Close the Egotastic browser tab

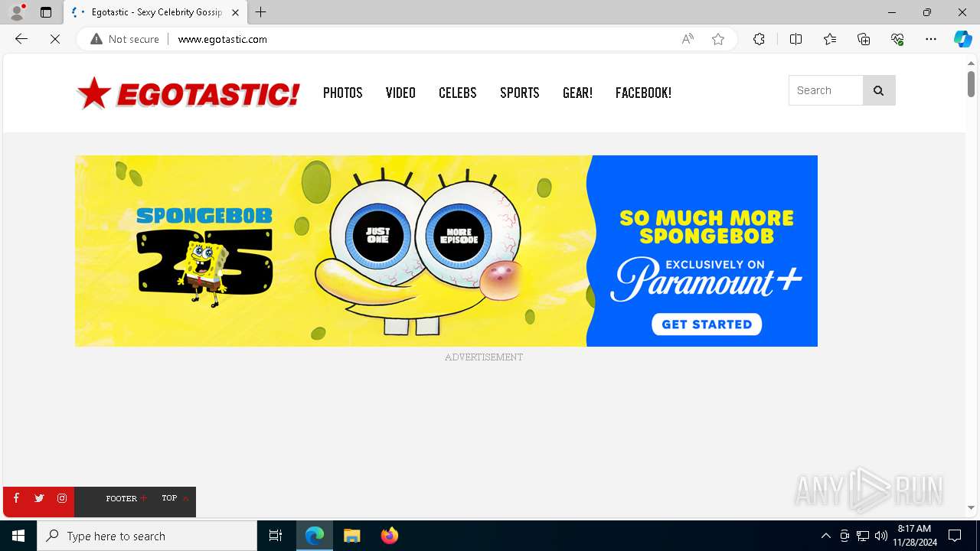pyautogui.click(x=235, y=12)
